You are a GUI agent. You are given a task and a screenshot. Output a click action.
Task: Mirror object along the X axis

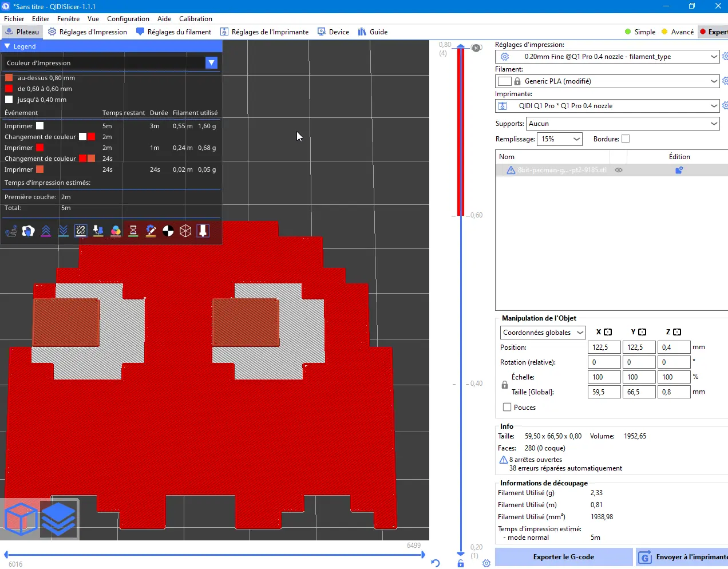click(608, 332)
